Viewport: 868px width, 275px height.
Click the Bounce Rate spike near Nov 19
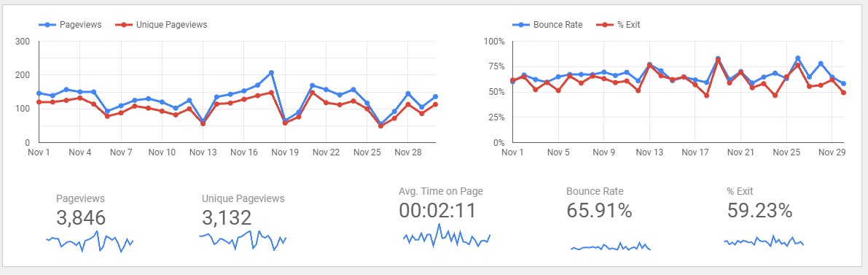coord(718,59)
